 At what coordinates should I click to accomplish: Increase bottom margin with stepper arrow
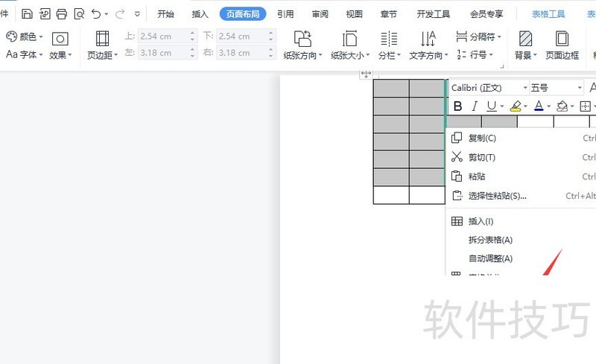point(270,33)
